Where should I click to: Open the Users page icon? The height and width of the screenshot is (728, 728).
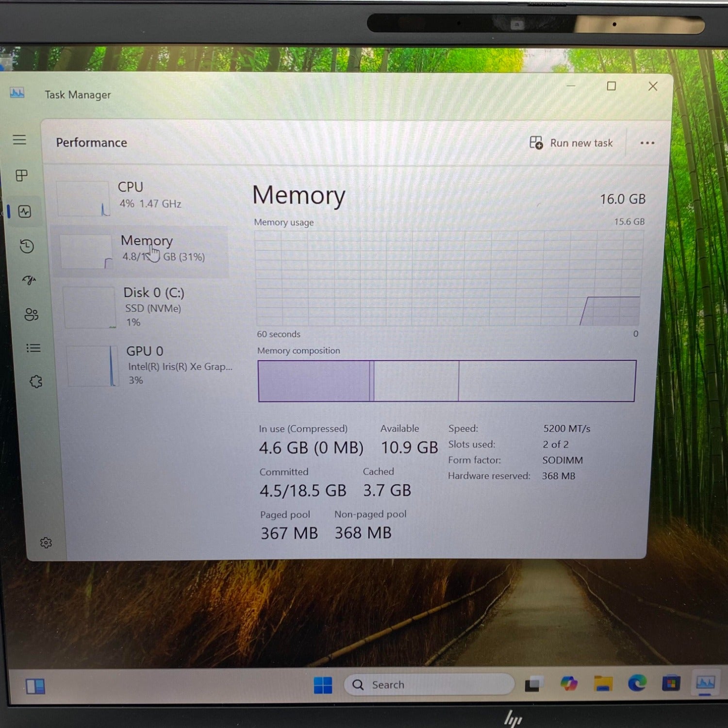coord(31,314)
